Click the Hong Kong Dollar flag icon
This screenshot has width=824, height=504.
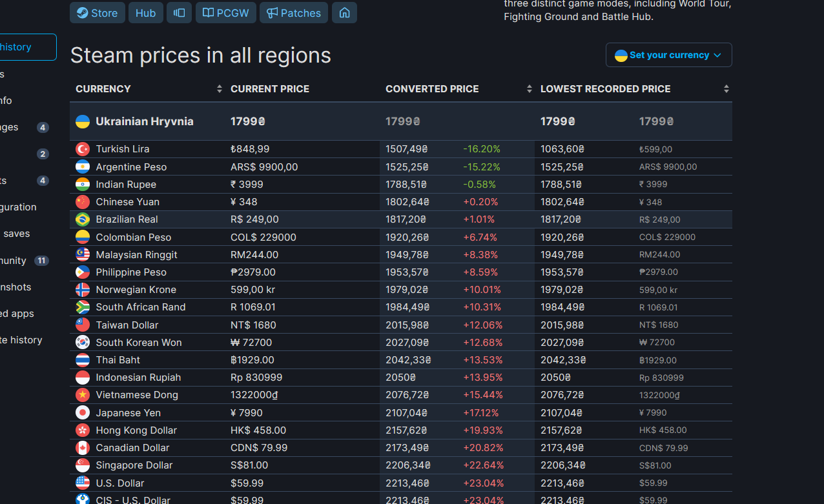83,430
